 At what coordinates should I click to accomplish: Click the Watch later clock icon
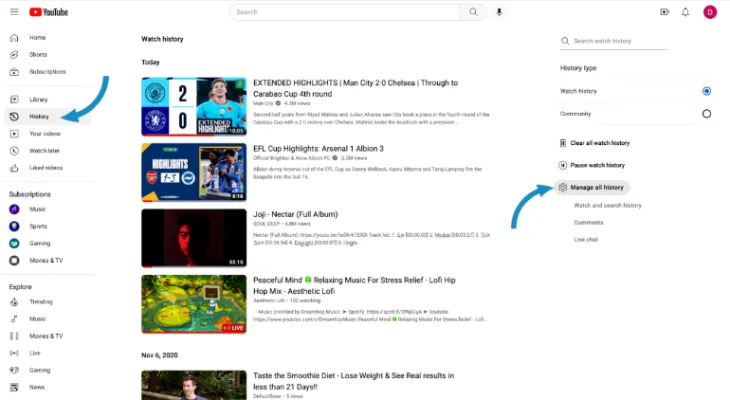(14, 151)
